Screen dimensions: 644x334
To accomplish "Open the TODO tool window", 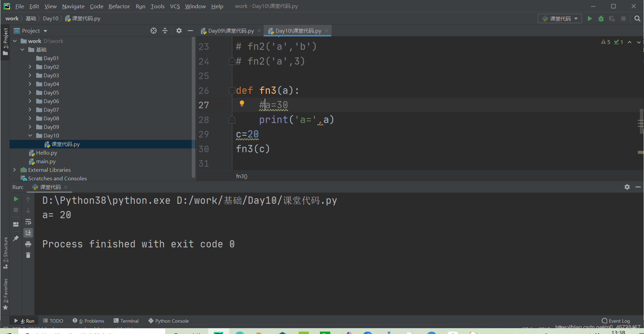I will tap(53, 321).
